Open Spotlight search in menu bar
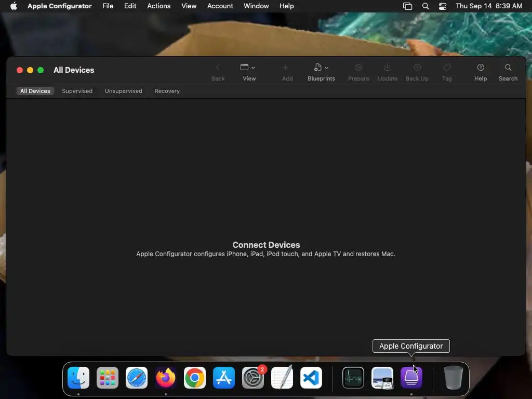Screen dimensions: 532x399 425,6
